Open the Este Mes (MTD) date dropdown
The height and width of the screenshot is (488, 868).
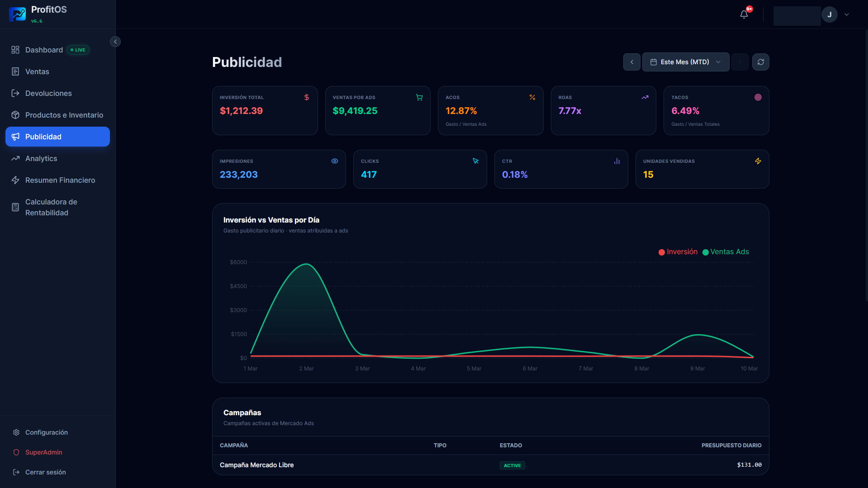[685, 62]
